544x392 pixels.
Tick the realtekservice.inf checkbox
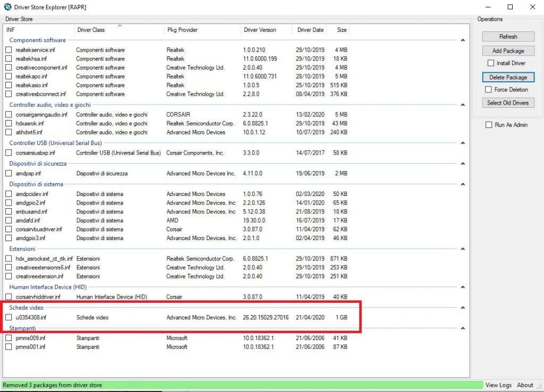pyautogui.click(x=8, y=50)
